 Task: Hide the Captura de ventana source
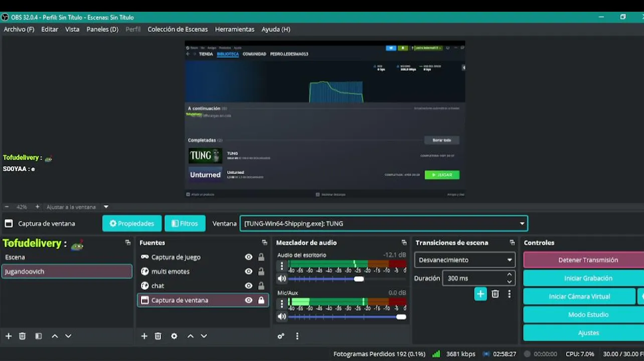pyautogui.click(x=248, y=300)
